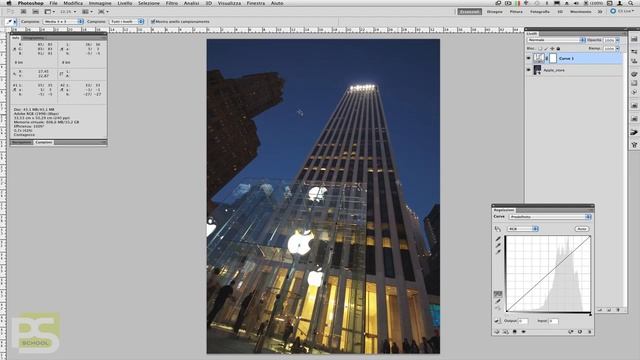The width and height of the screenshot is (640, 360).
Task: Select the Disegno workspace
Action: 495,11
